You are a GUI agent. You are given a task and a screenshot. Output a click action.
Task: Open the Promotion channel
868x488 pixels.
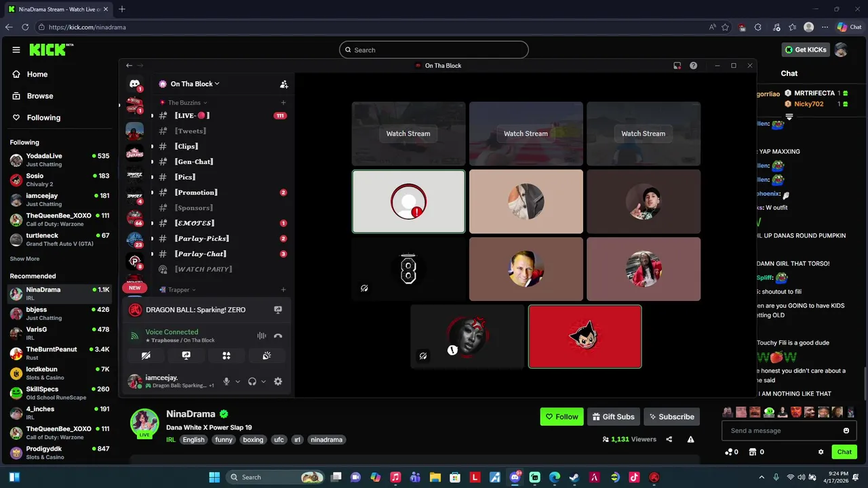coord(222,192)
